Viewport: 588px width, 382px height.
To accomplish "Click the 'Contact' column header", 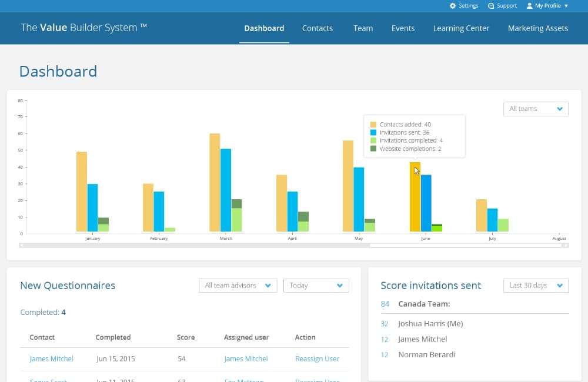I will coord(42,337).
